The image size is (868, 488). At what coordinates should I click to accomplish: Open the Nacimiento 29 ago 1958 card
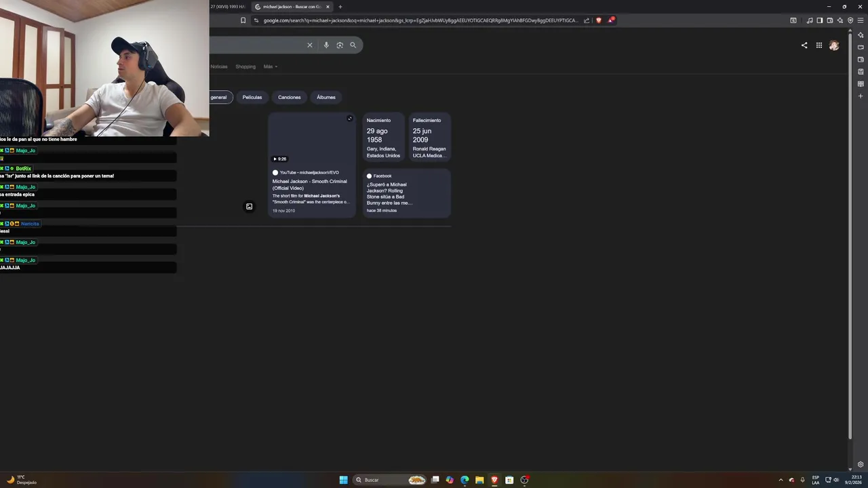(383, 138)
